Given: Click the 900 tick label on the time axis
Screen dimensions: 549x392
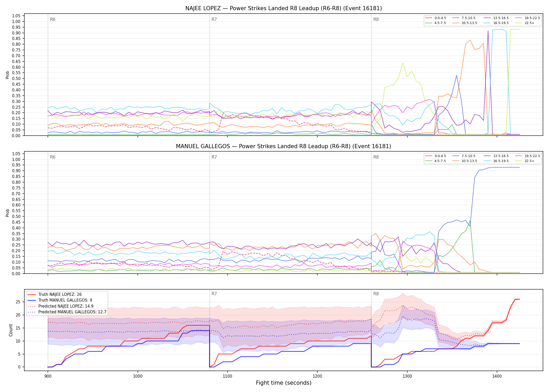Looking at the screenshot, I should (48, 376).
